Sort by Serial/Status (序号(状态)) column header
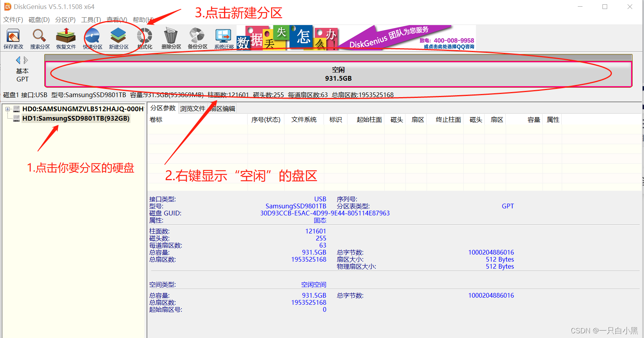Screen dimensions: 644x338 pos(266,119)
